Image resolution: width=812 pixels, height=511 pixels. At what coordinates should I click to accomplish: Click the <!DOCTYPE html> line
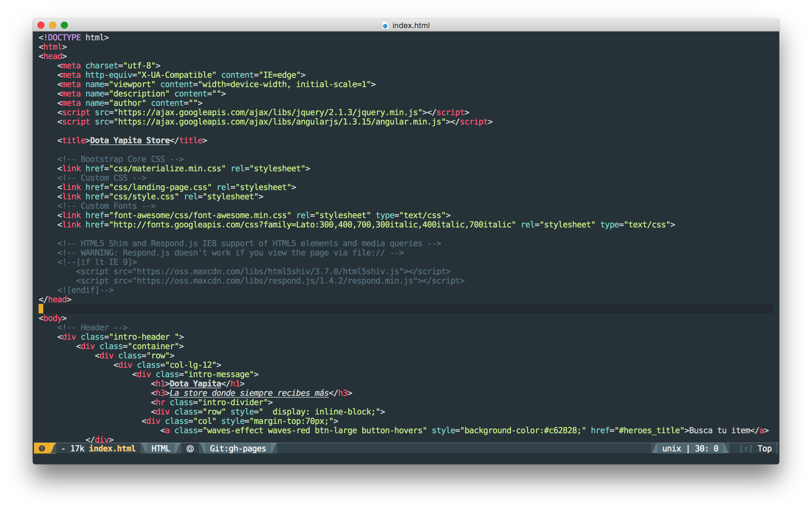(73, 37)
